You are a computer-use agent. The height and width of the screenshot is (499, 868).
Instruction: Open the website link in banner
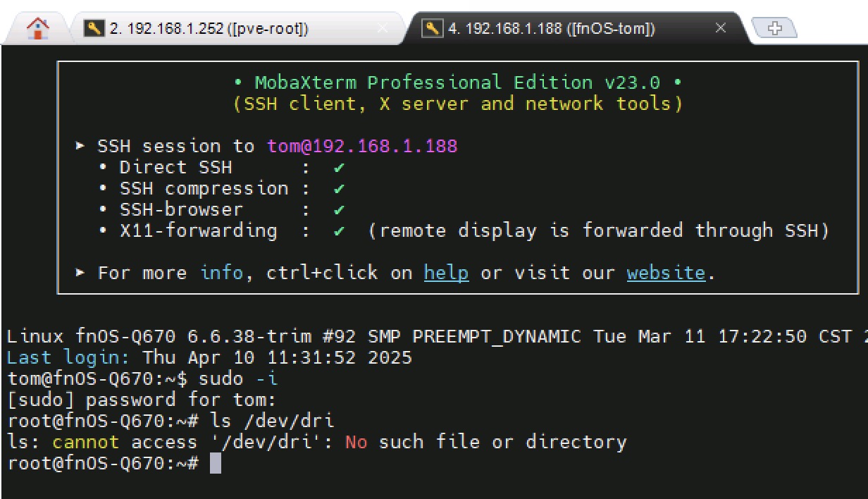click(666, 273)
